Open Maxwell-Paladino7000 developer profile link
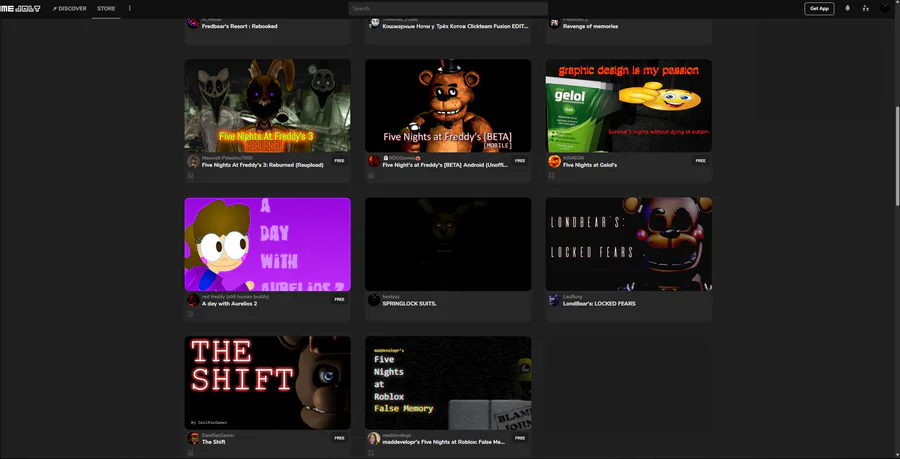 [227, 158]
